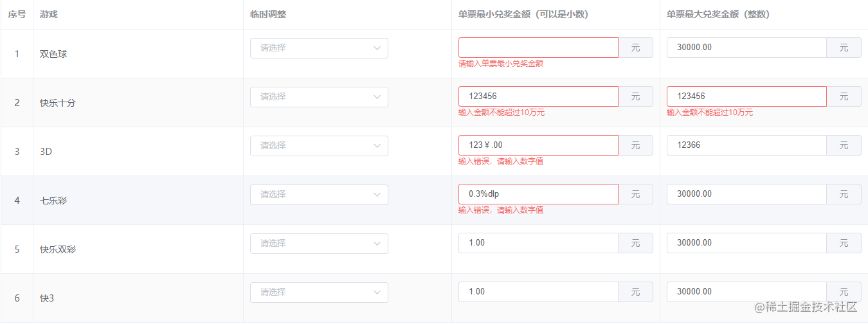Click the 游戏 column header
The width and height of the screenshot is (868, 324).
(x=49, y=15)
